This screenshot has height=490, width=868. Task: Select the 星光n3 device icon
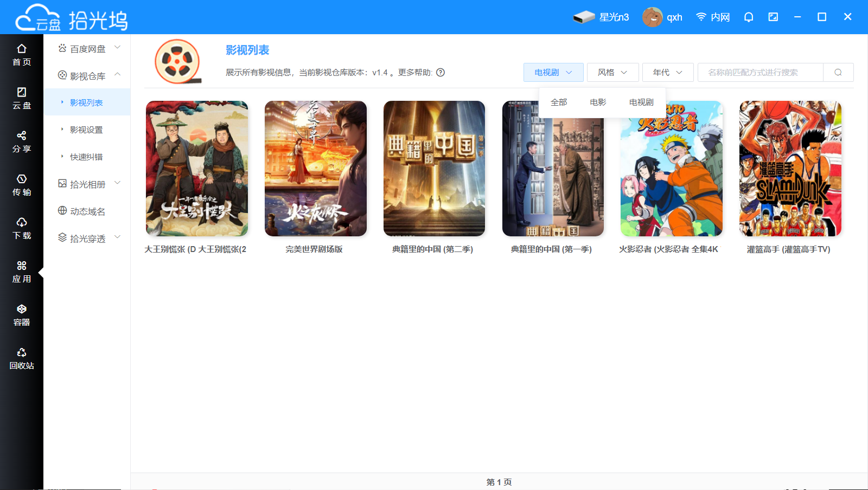[584, 17]
